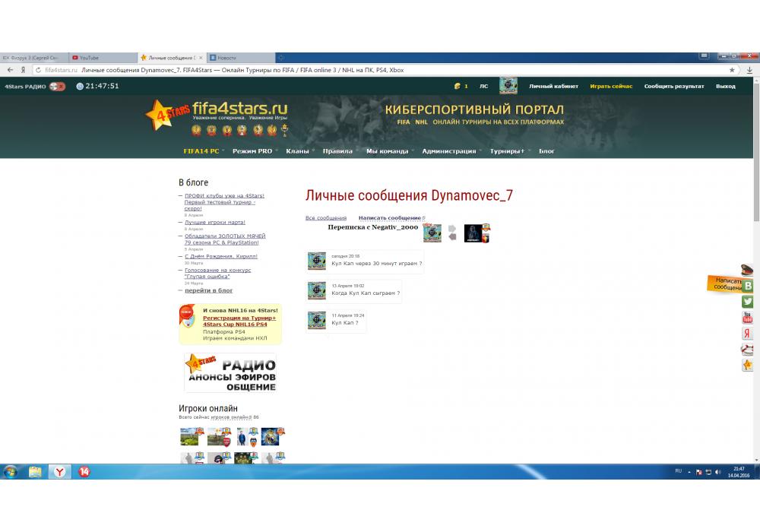Click the 4Stars Радио banner image
Image resolution: width=760 pixels, height=532 pixels.
click(230, 372)
